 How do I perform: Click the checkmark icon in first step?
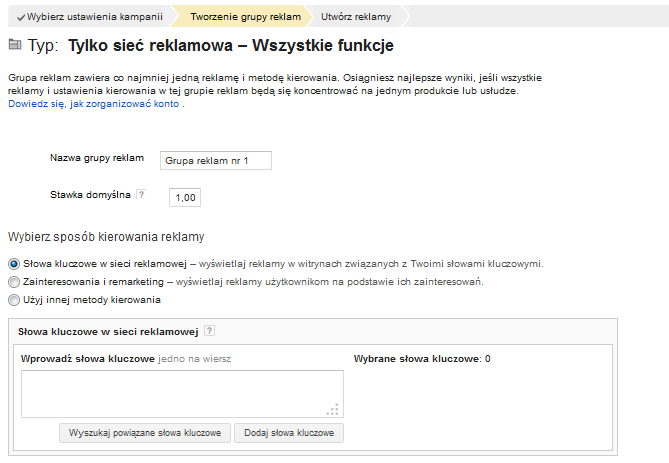coord(21,17)
